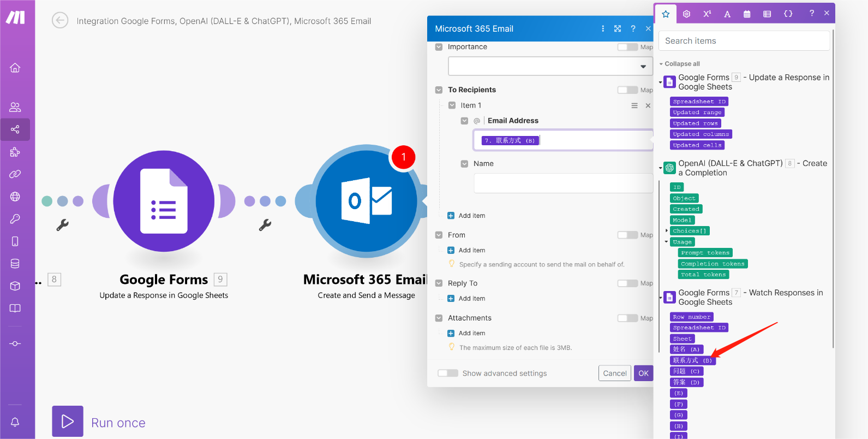Go to the home icon in sidebar

pos(15,68)
